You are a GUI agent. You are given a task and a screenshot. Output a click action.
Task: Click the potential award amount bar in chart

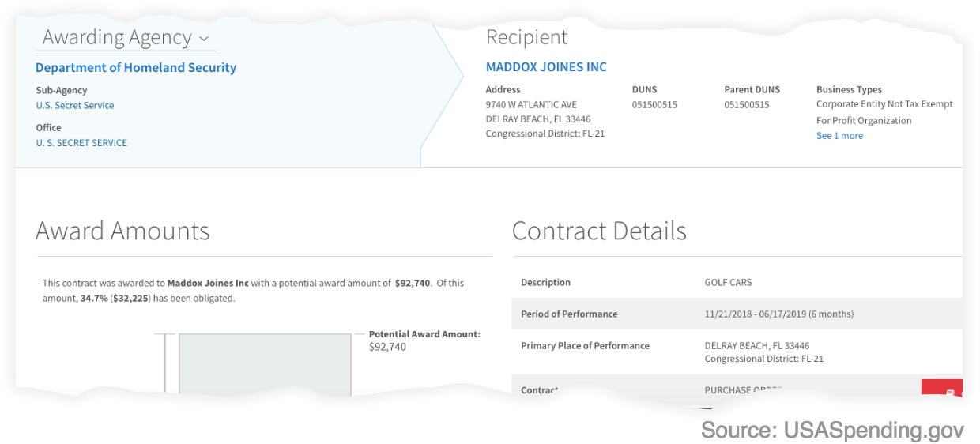265,363
